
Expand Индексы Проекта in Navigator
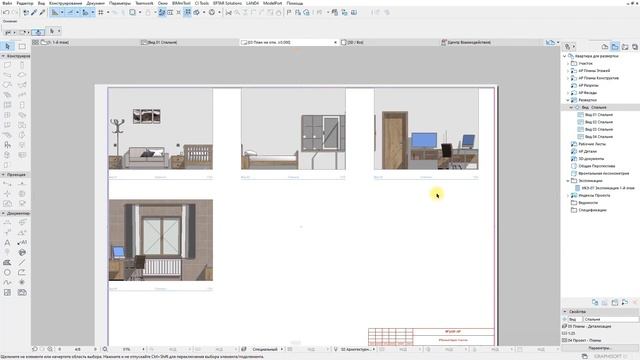[568, 196]
